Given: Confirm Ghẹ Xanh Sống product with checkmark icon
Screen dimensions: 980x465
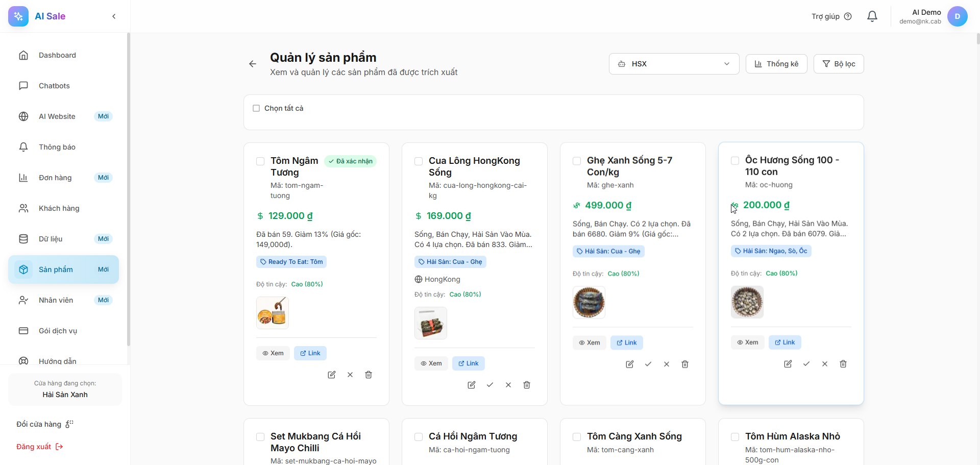Looking at the screenshot, I should 648,364.
